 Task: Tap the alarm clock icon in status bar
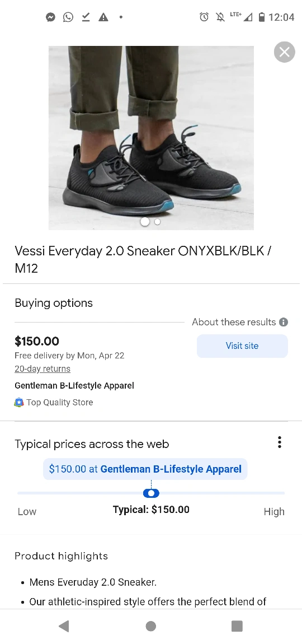(204, 17)
